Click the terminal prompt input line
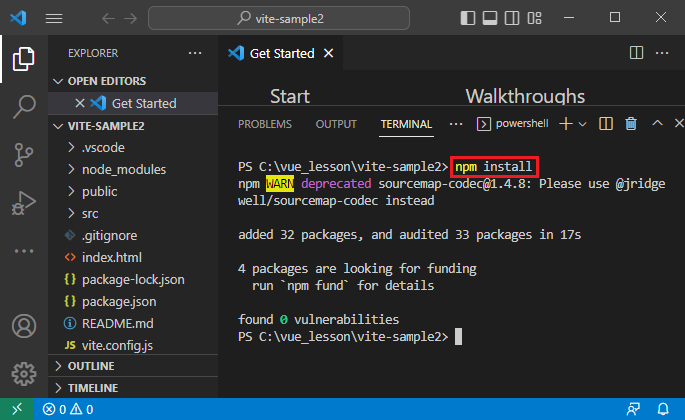 [350, 337]
